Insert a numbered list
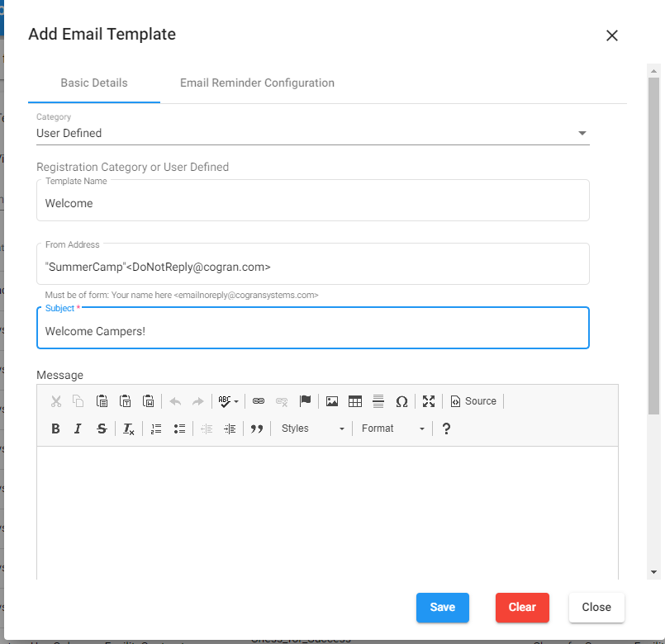Image resolution: width=665 pixels, height=644 pixels. coord(156,429)
